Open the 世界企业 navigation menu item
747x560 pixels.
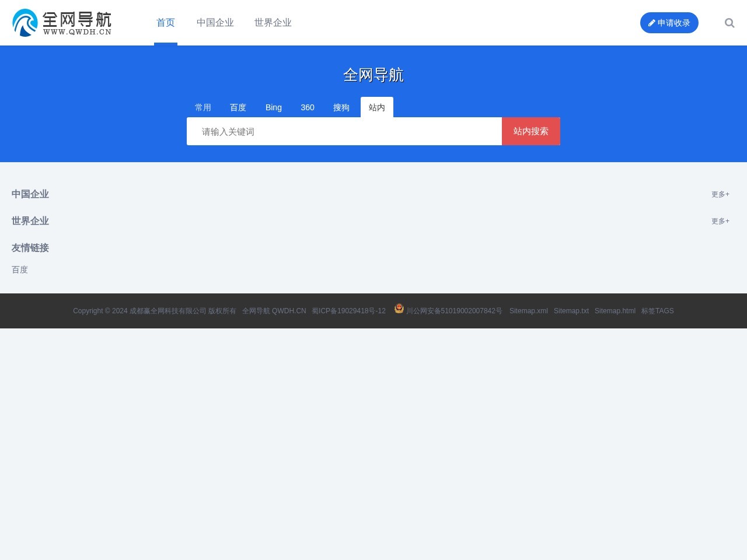click(273, 23)
